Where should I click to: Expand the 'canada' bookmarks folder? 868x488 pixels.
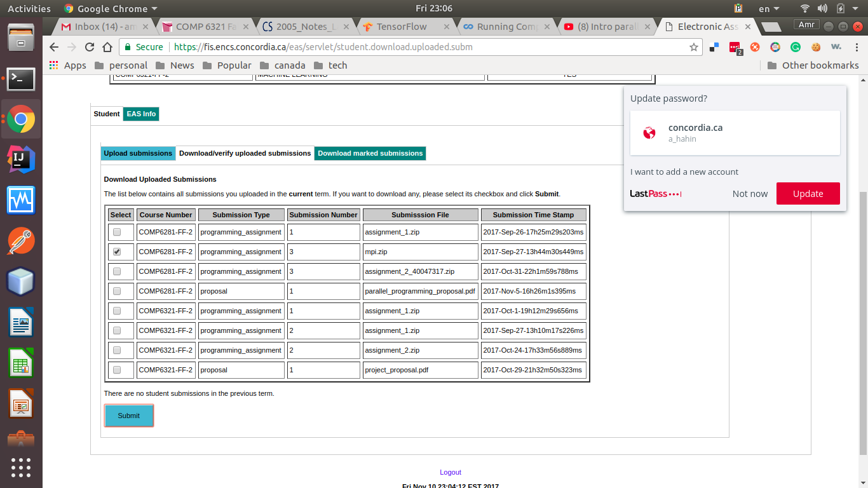point(282,65)
